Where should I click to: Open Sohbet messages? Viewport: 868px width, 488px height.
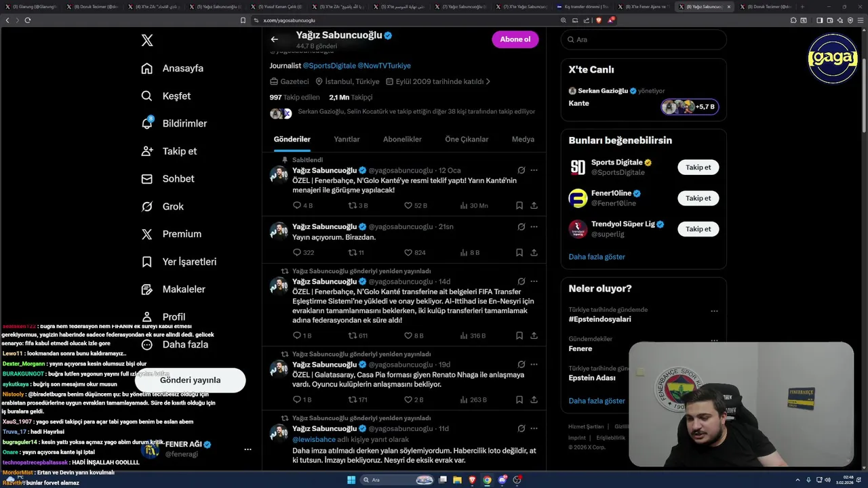(x=167, y=179)
